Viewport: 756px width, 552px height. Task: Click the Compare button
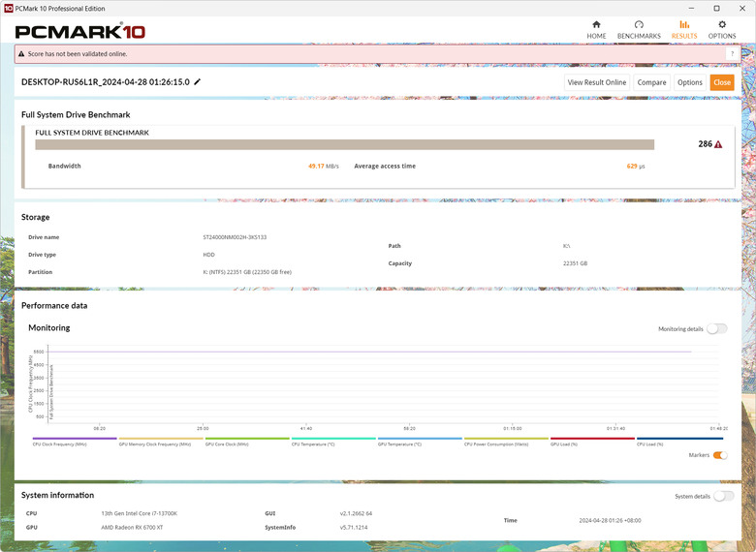[652, 82]
